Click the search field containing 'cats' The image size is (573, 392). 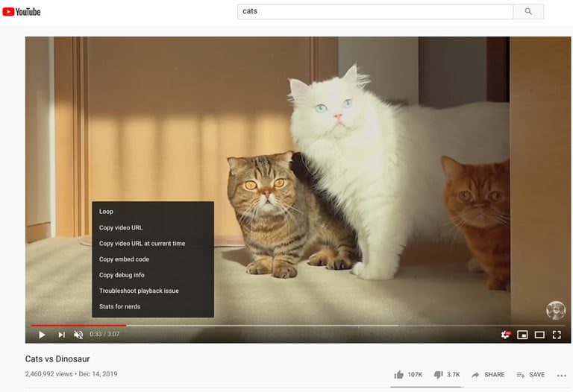(x=375, y=11)
